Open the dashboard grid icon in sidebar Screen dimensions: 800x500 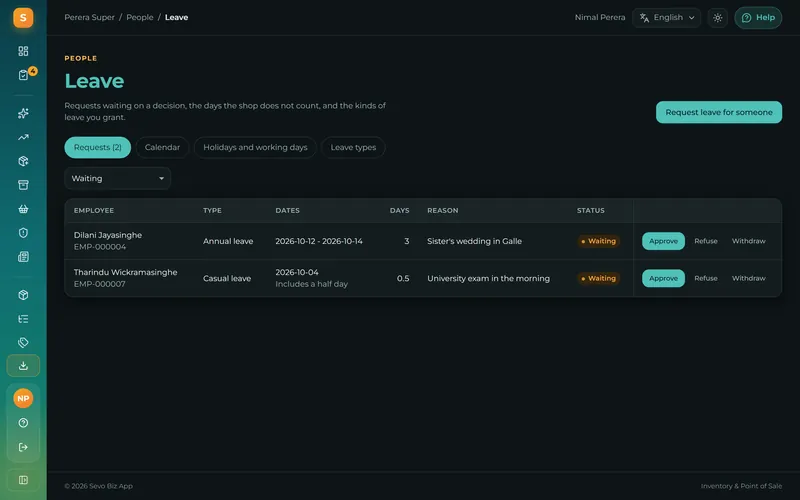[x=23, y=51]
